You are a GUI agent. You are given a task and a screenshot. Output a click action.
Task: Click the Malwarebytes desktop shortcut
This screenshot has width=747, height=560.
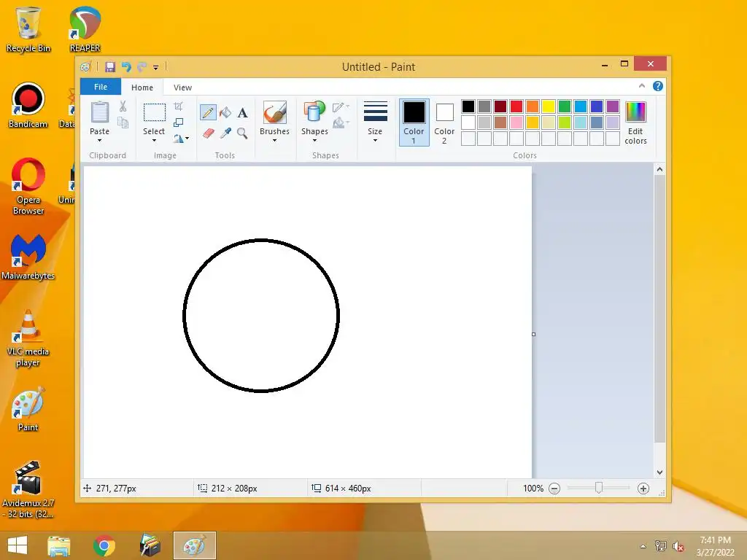coord(28,257)
